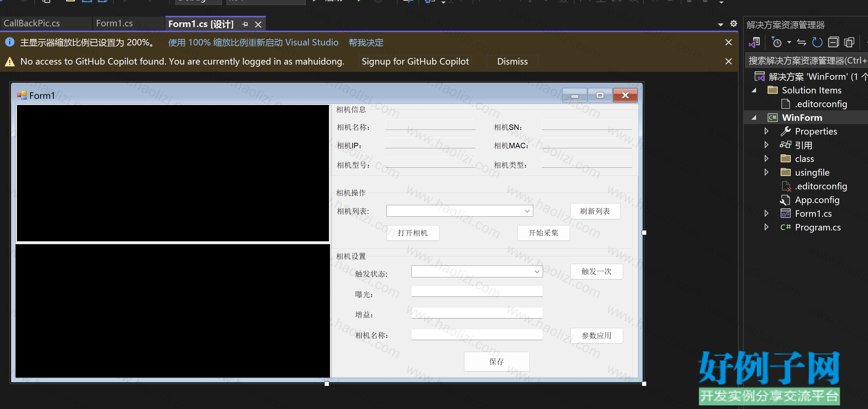Click the Show All Files icon

[849, 43]
